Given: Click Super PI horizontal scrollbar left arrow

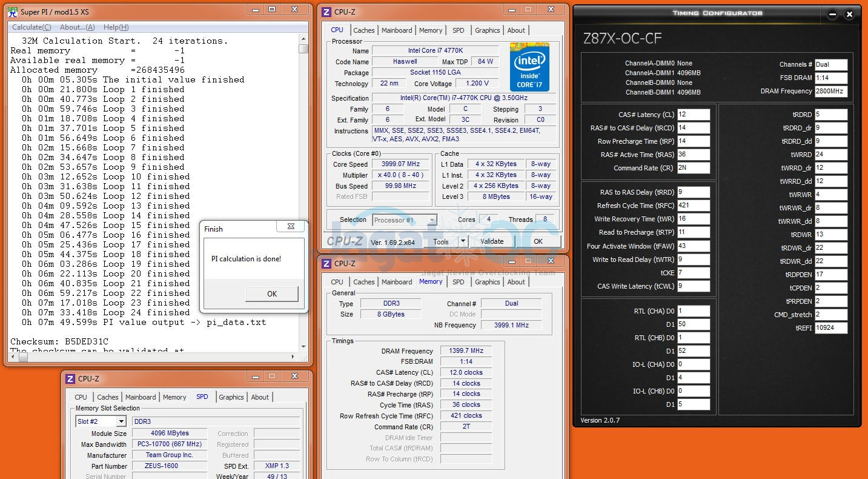Looking at the screenshot, I should click(x=13, y=357).
